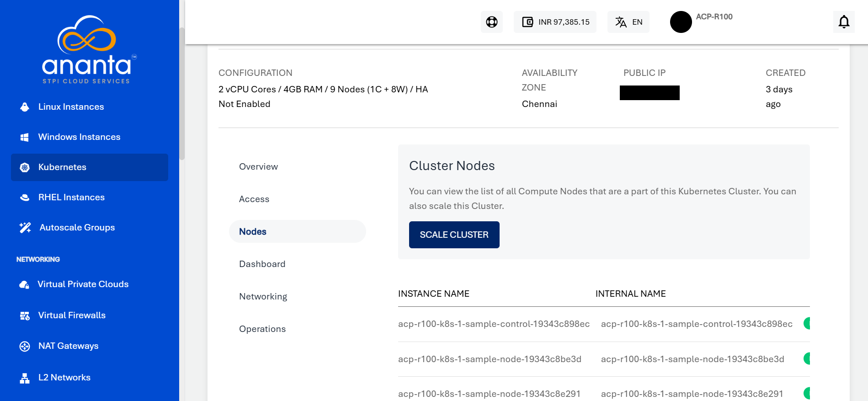Click the wallet icon in header
This screenshot has height=401, width=868.
[527, 22]
